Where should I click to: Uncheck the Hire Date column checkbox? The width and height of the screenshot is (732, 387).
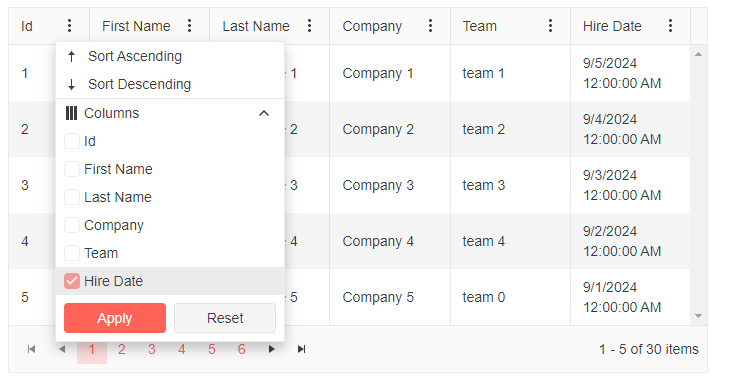click(72, 281)
